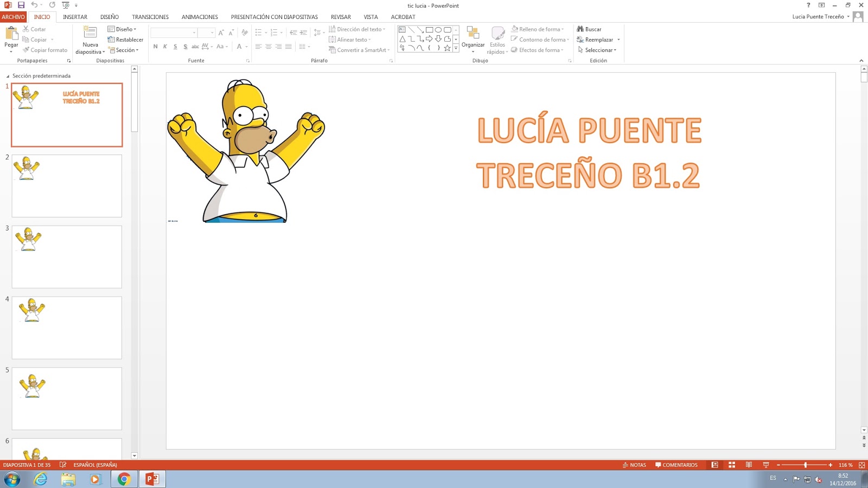This screenshot has height=488, width=868.
Task: Expand the Diseño layout dropdown
Action: 122,29
